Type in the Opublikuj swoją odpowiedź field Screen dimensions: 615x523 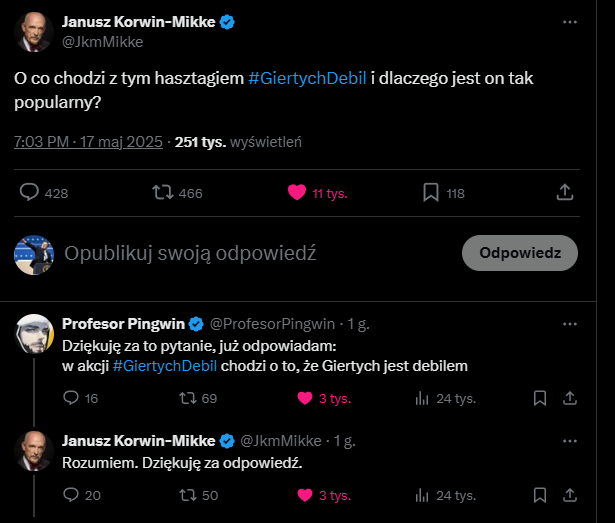[x=250, y=253]
